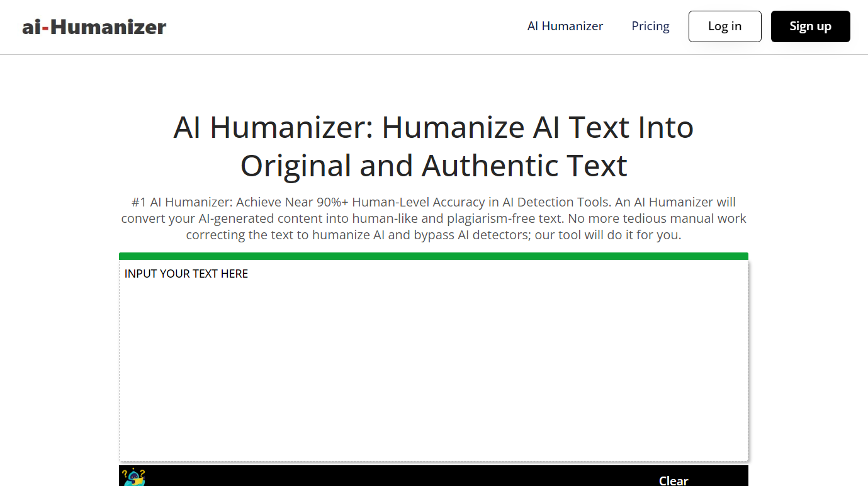The width and height of the screenshot is (868, 486).
Task: Open the AI Humanizer nav link
Action: 565,26
